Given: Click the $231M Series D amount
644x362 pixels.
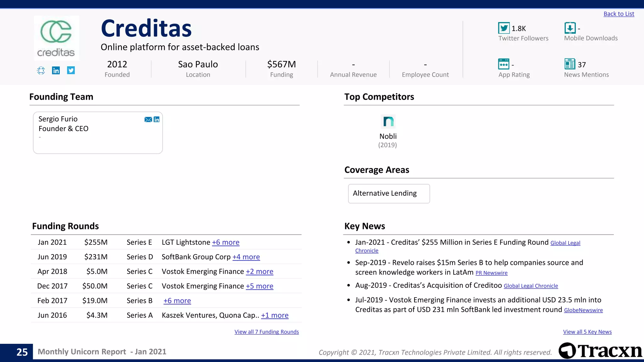Looking at the screenshot, I should [96, 257].
